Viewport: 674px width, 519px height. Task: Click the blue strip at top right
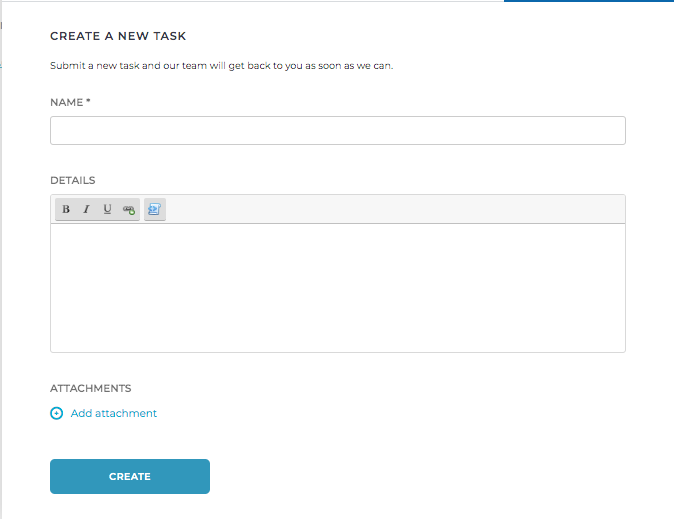[x=588, y=1]
